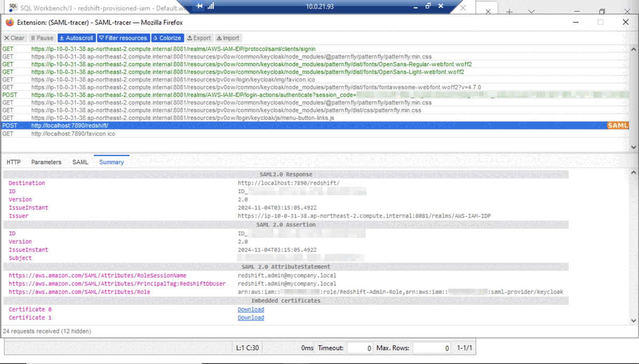Click the SAML 2.0 AttributeStatement header
The height and width of the screenshot is (364, 639).
[x=286, y=267]
